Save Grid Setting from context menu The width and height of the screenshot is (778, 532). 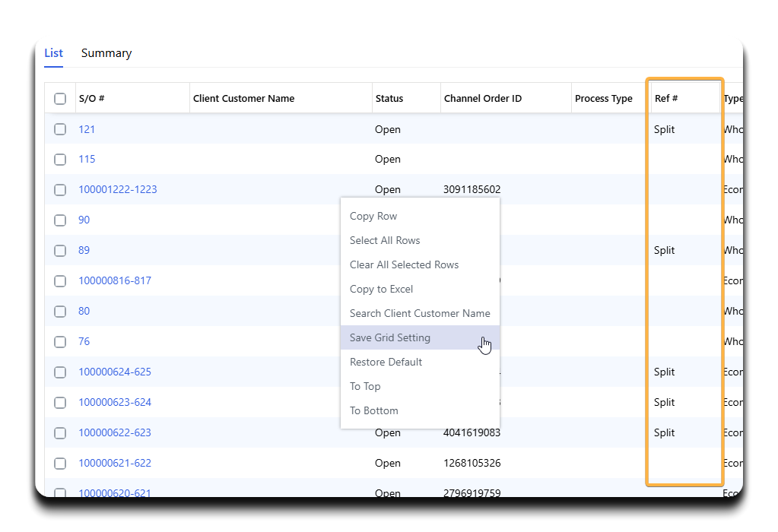(389, 338)
